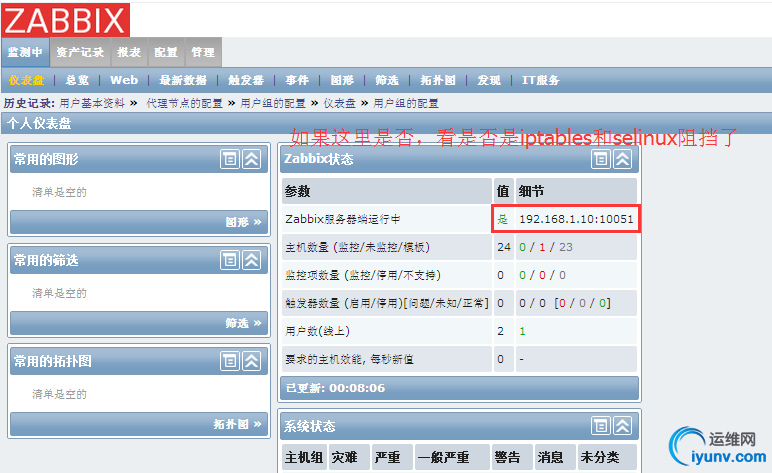The height and width of the screenshot is (473, 772).
Task: Open the 拓扑图 submenu item
Action: pos(438,80)
